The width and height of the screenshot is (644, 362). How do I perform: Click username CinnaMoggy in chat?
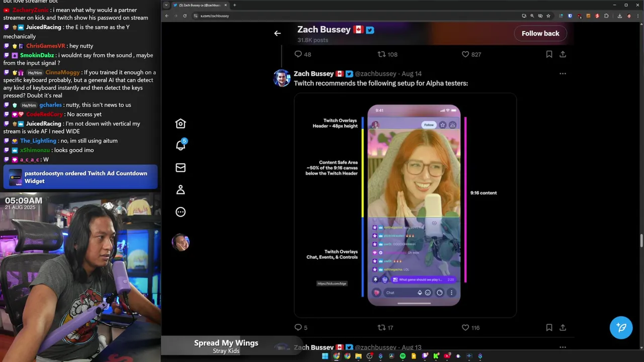pos(63,72)
